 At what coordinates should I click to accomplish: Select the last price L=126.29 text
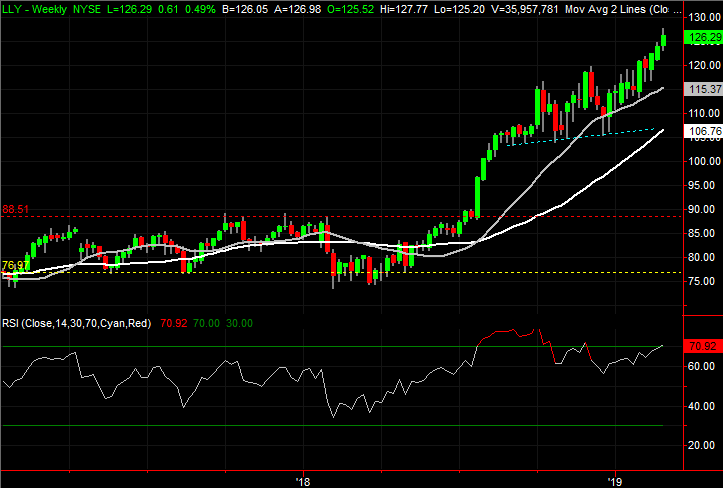pyautogui.click(x=130, y=9)
